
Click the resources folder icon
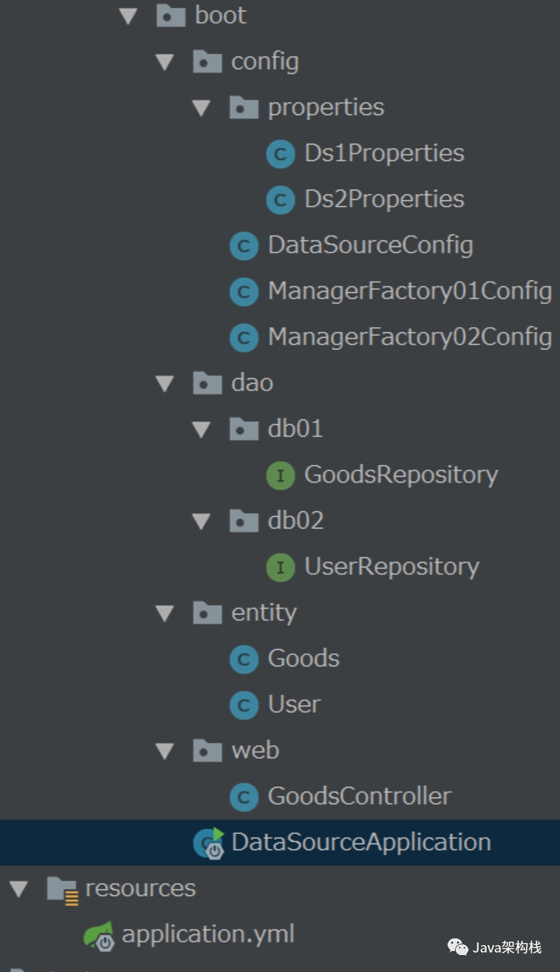click(x=63, y=890)
